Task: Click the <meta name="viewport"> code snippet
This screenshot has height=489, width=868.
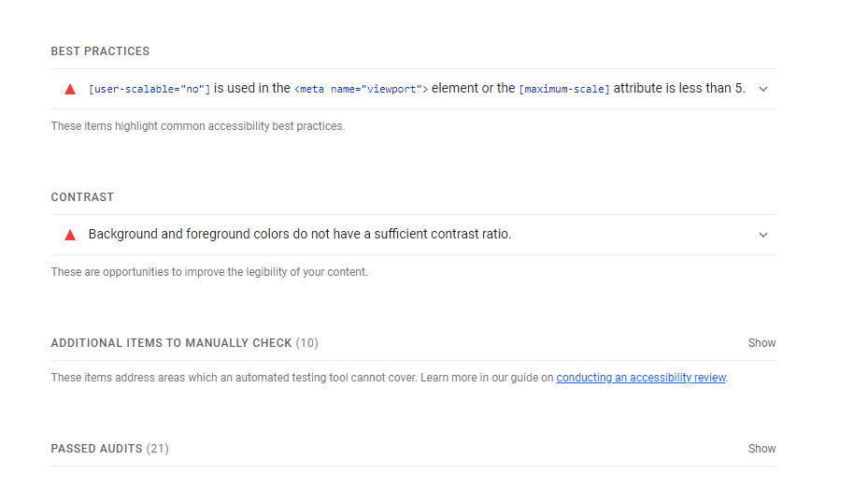Action: (361, 89)
